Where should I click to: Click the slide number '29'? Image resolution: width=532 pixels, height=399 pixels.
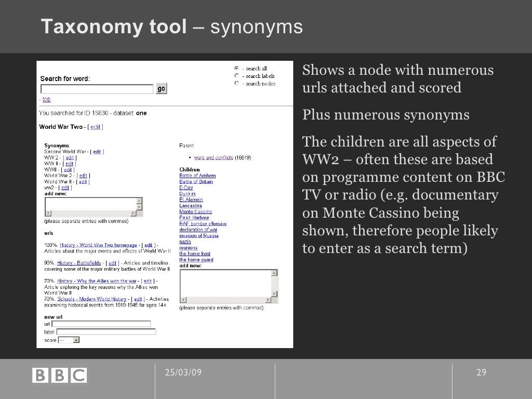point(481,372)
